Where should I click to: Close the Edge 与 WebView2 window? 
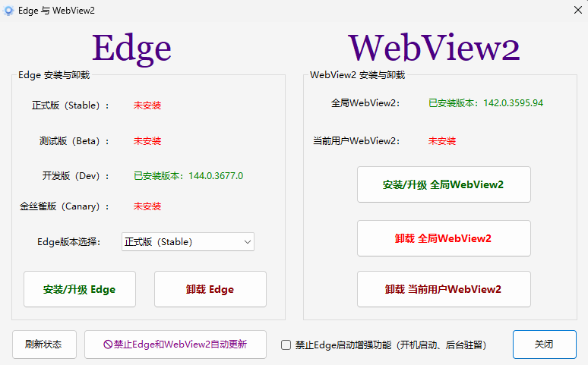coord(577,11)
